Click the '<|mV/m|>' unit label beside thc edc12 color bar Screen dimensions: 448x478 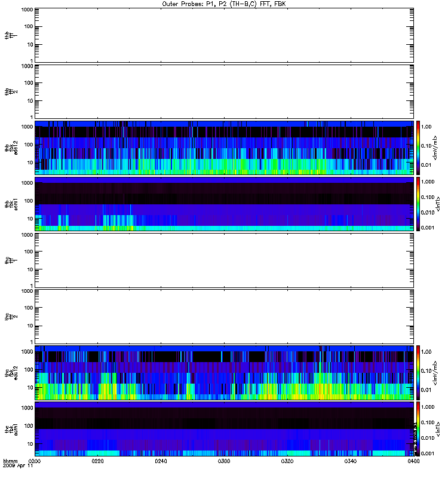(x=435, y=373)
